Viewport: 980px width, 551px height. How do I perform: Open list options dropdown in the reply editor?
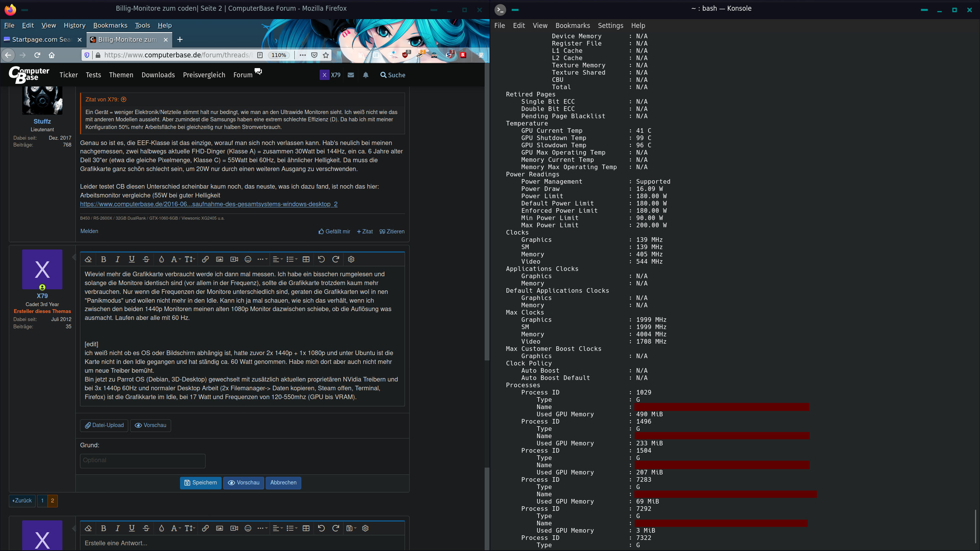tap(292, 528)
